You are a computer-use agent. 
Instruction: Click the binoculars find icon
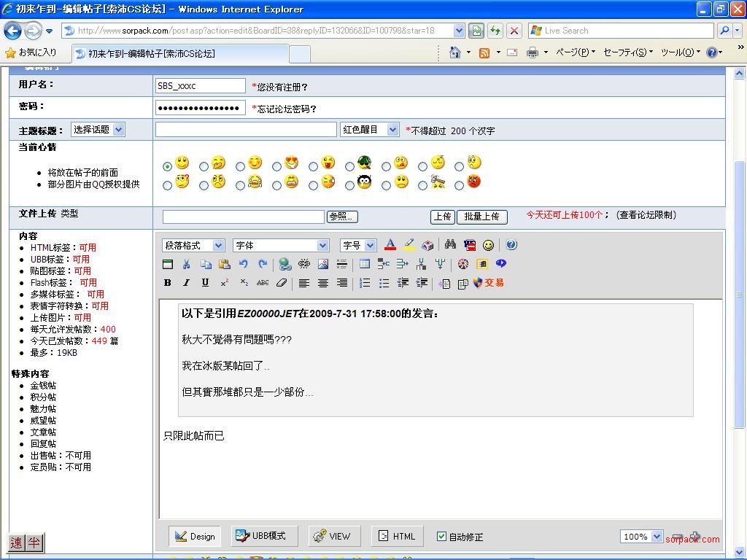tap(450, 245)
